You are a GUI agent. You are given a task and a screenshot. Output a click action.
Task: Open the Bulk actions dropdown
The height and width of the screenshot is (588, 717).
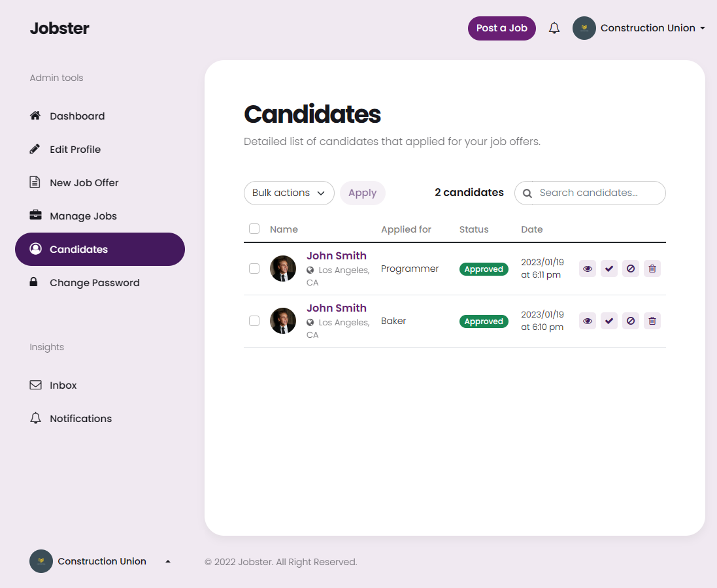pos(289,193)
